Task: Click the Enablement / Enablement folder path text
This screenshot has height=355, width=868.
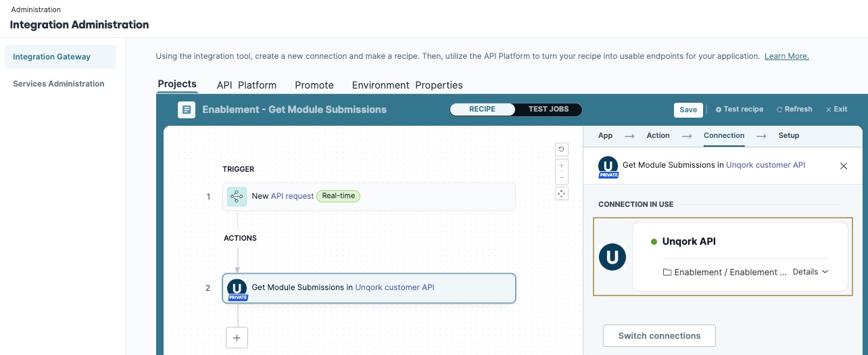Action: point(731,272)
